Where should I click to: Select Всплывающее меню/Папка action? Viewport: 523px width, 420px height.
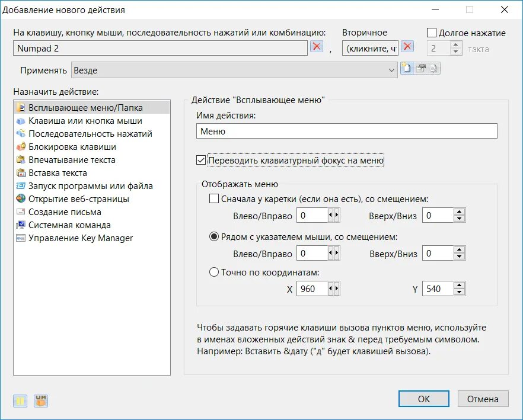[x=92, y=108]
